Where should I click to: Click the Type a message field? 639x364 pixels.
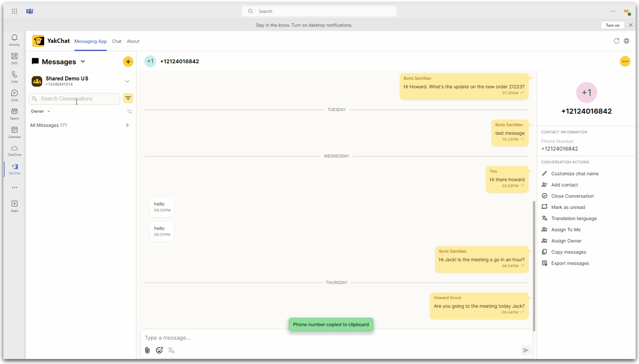(336, 338)
